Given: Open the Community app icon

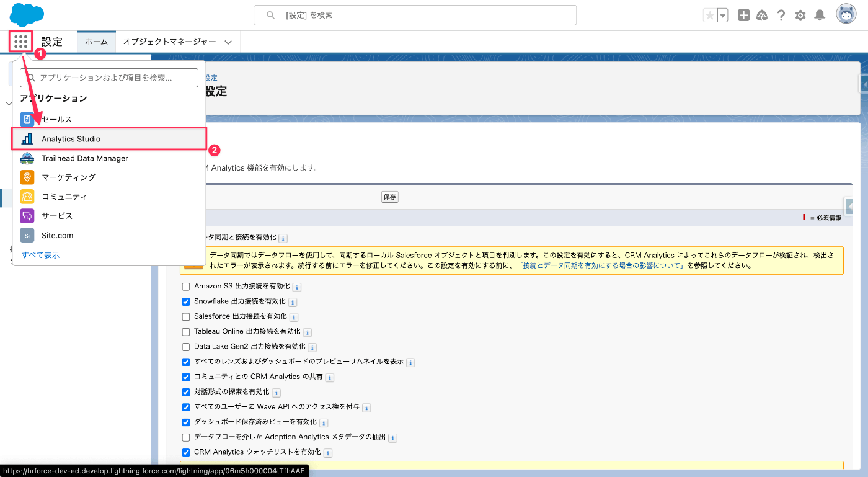Looking at the screenshot, I should [x=27, y=197].
